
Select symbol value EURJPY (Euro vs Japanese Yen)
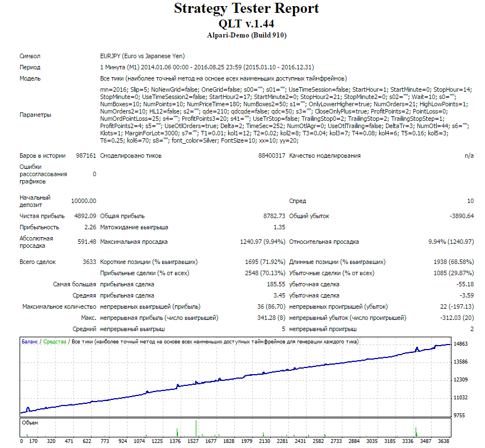coord(142,56)
